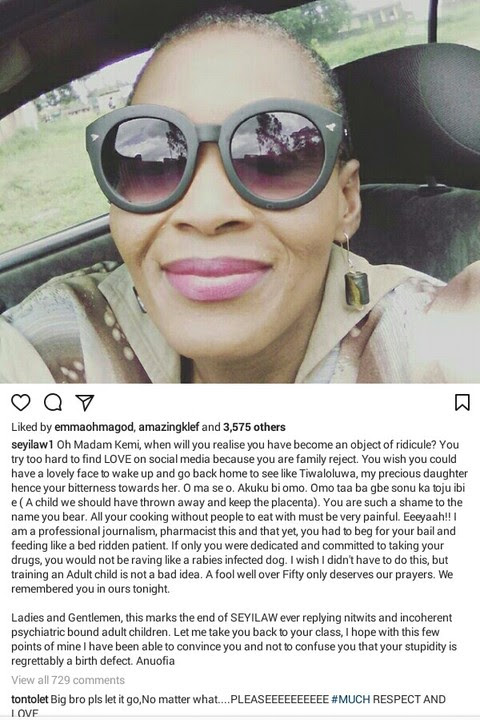480x720 pixels.
Task: Click the 'Ladies and Gentlemen' caption paragraph
Action: click(x=234, y=639)
